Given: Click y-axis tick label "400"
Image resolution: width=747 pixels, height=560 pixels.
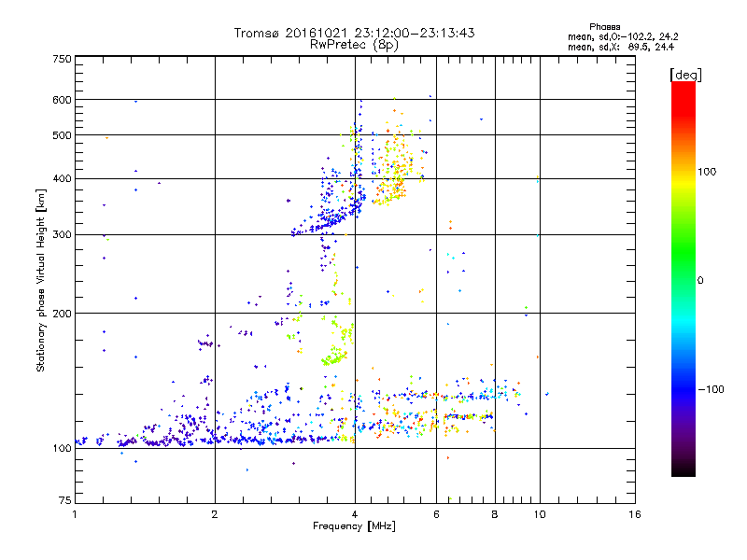Looking at the screenshot, I should coord(63,178).
